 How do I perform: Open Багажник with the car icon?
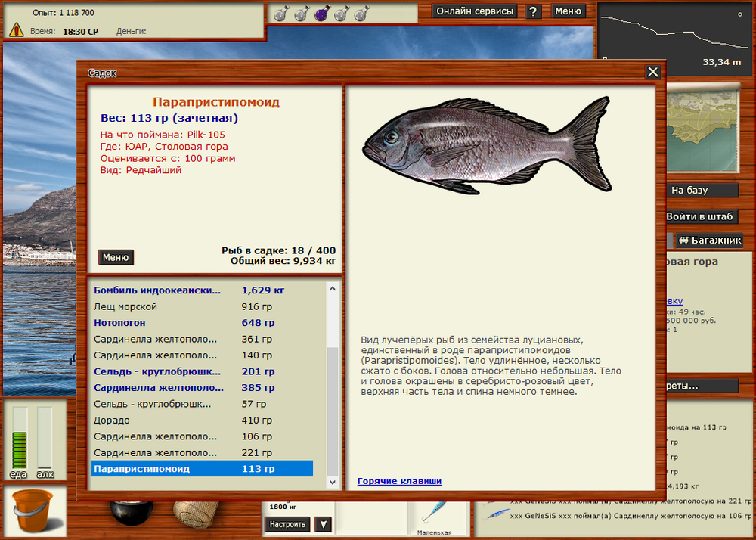pyautogui.click(x=709, y=241)
